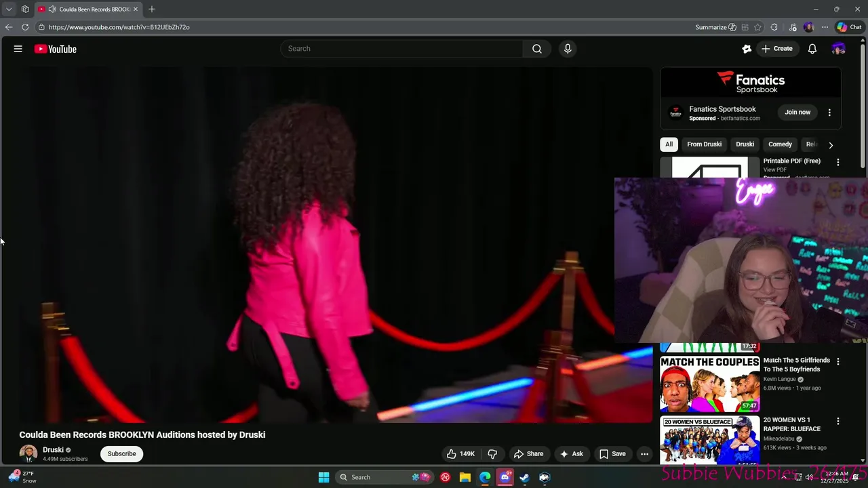Open weather widget showing 27°F Snow
The image size is (868, 488).
22,477
